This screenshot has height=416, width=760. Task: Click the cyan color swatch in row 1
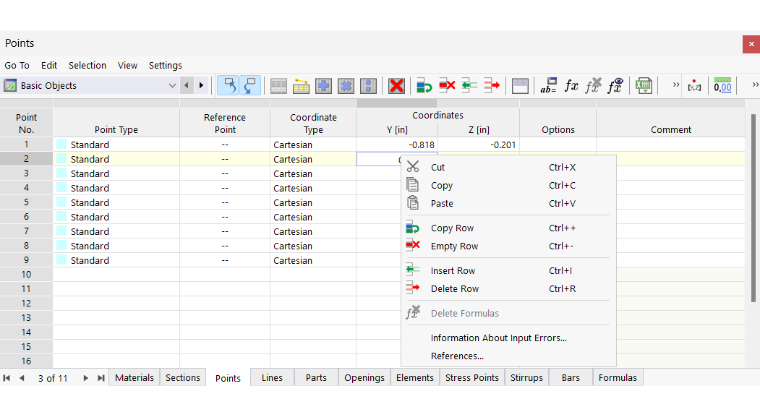pyautogui.click(x=62, y=144)
